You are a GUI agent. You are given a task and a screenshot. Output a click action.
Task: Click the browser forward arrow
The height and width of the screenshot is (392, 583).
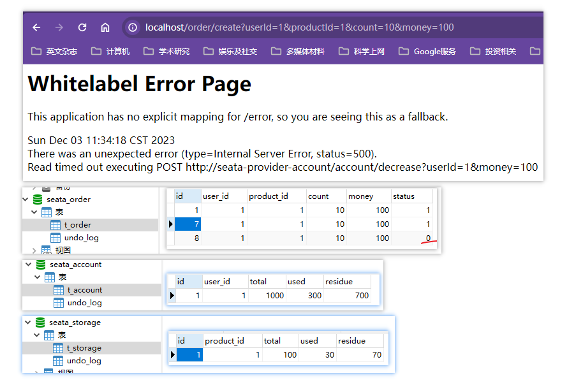pyautogui.click(x=59, y=27)
